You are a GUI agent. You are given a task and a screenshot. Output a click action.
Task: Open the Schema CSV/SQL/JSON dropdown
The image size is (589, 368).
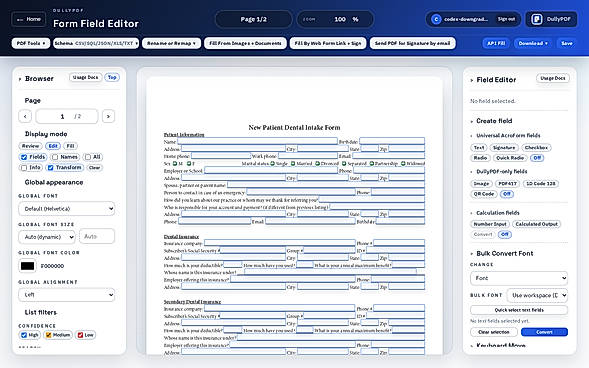(96, 43)
